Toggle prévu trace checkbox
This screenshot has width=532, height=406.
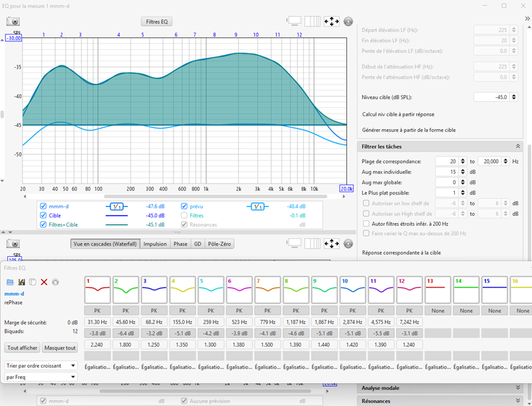click(x=184, y=206)
